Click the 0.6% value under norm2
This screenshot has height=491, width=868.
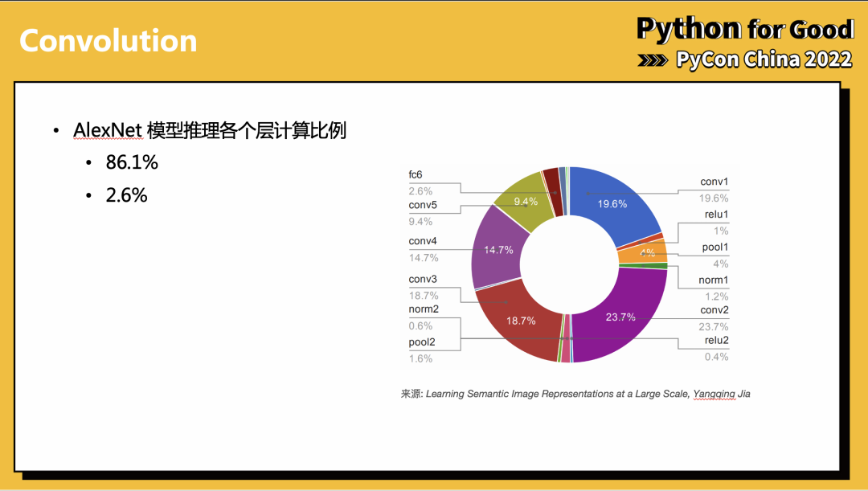[x=420, y=326]
